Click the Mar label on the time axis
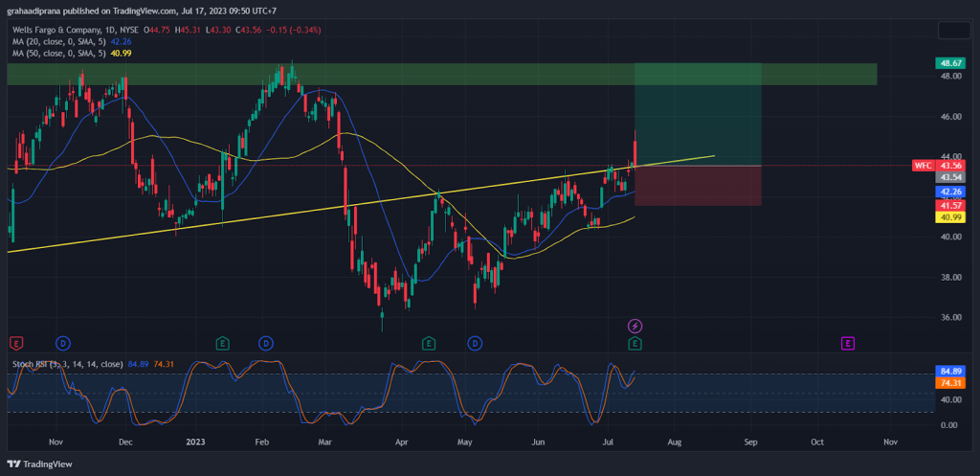The width and height of the screenshot is (980, 476). [325, 442]
